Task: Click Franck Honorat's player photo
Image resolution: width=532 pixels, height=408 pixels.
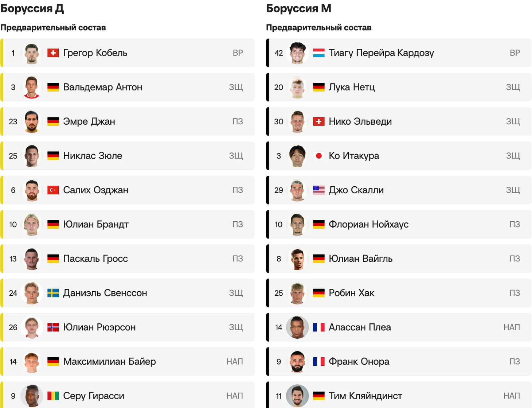Action: coord(297,361)
